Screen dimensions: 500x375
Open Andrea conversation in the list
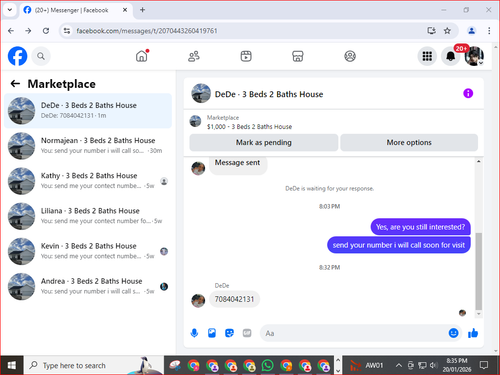tap(88, 286)
